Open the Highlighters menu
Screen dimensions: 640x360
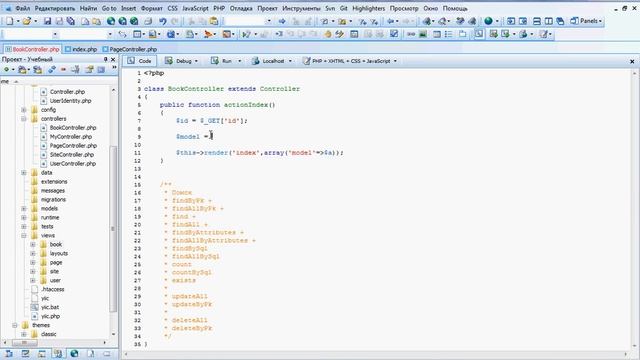point(369,8)
